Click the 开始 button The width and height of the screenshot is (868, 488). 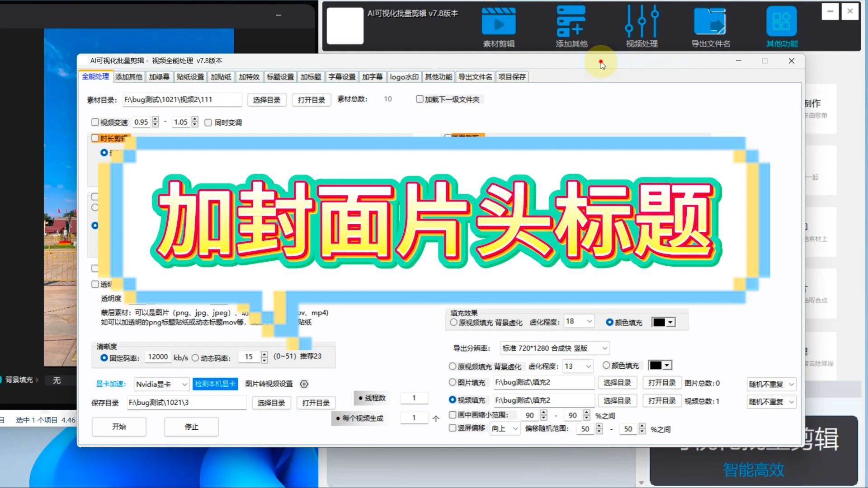(119, 427)
